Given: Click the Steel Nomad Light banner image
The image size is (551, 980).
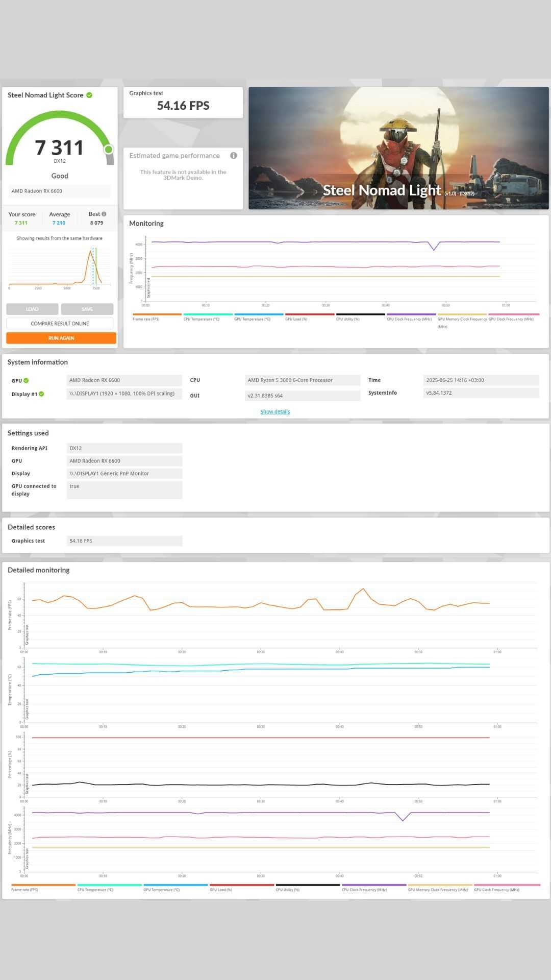Looking at the screenshot, I should pyautogui.click(x=398, y=148).
